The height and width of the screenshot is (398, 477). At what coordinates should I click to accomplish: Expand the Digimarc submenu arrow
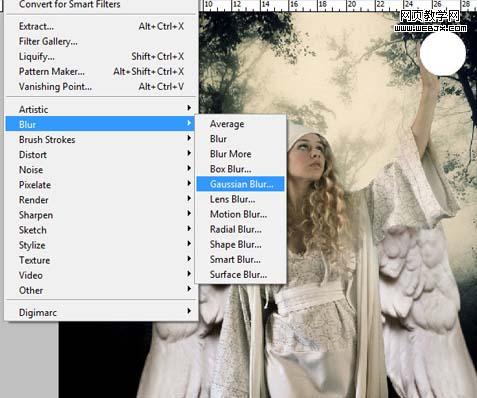(189, 311)
